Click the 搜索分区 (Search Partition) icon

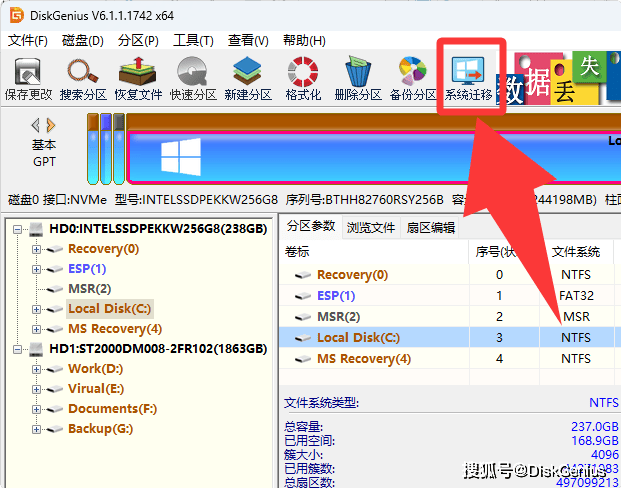pyautogui.click(x=83, y=78)
